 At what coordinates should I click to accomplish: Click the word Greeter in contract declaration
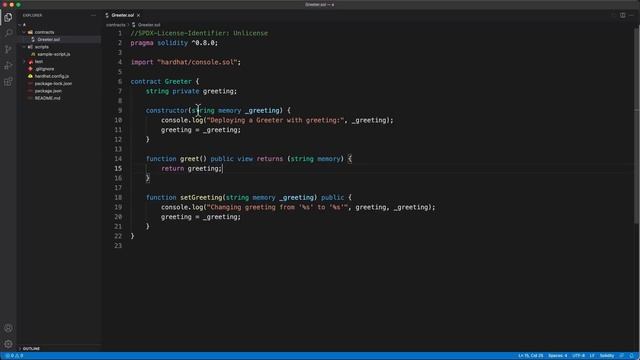coord(178,82)
